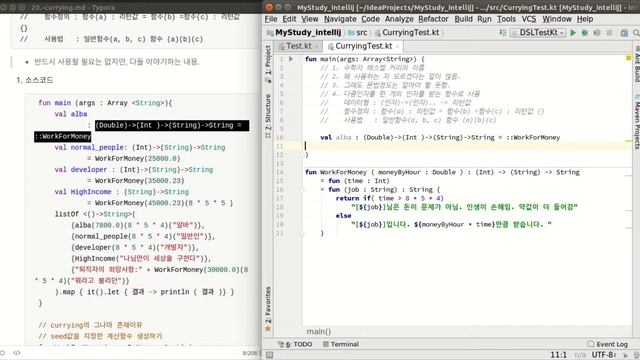Image resolution: width=640 pixels, height=360 pixels.
Task: Click the fold marker at line 16 gutter
Action: [303, 189]
